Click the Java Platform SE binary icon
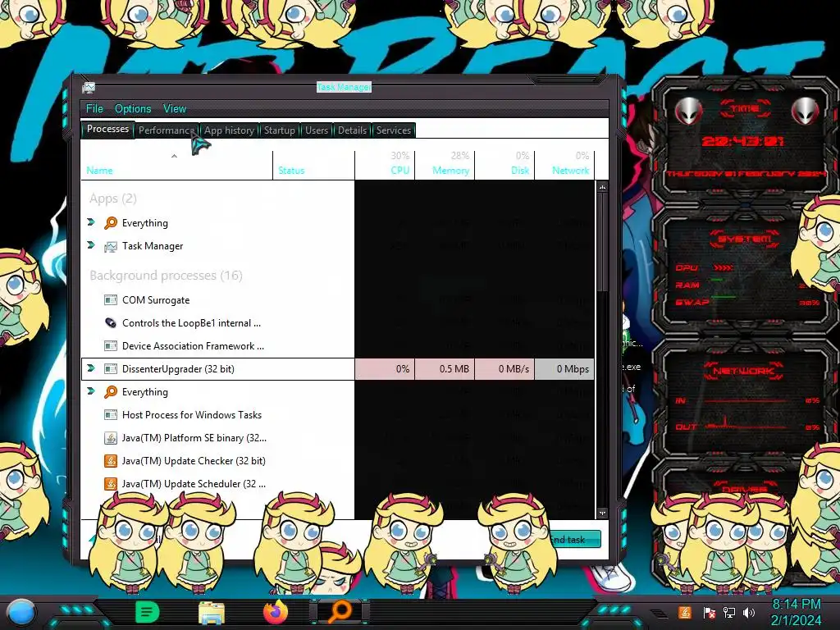Viewport: 840px width, 630px height. click(111, 438)
